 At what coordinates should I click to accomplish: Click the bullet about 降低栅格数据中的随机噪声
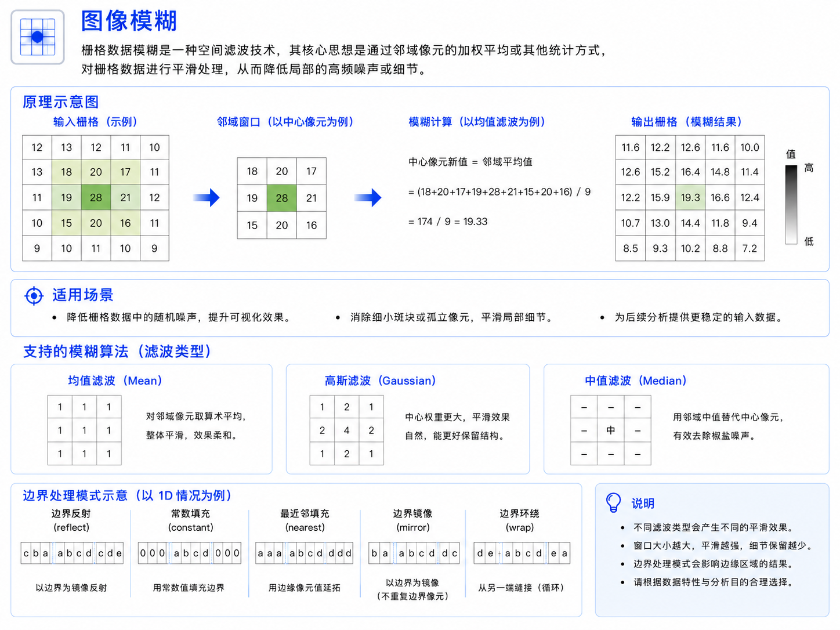pos(179,317)
